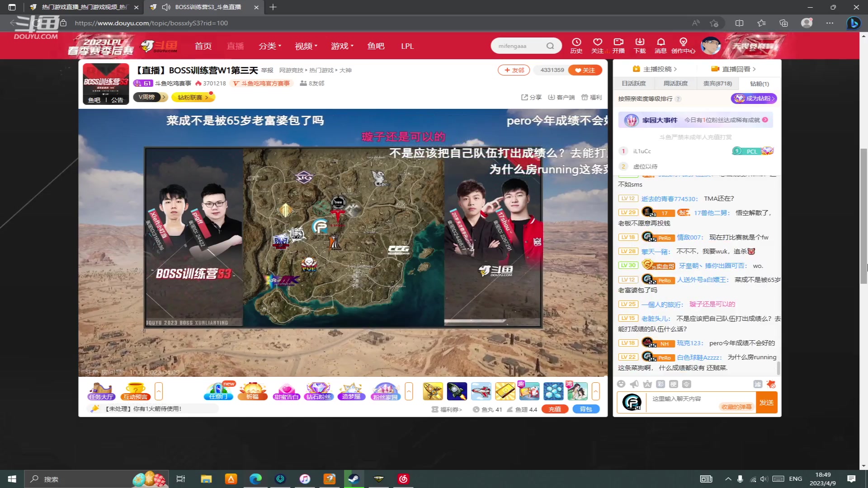Click the 令 command icon in chat toolbar
The image size is (868, 488).
[687, 384]
